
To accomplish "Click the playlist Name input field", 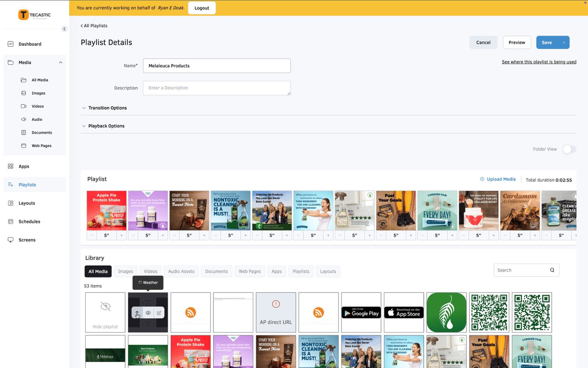I will (x=216, y=66).
